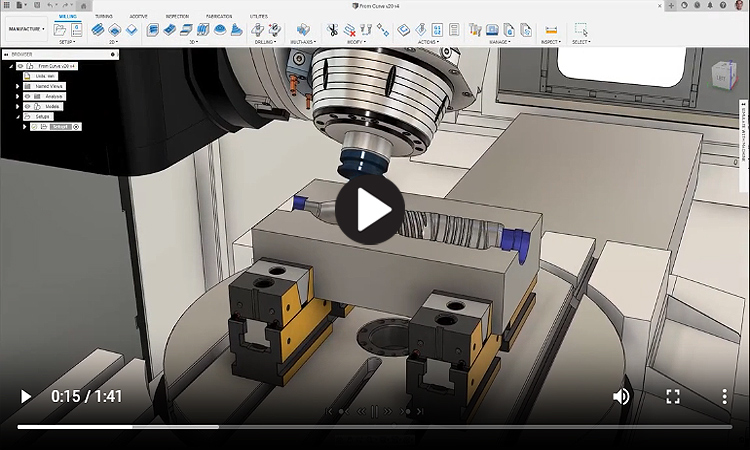Click the Drill operation icon
750x450 pixels.
click(x=257, y=30)
